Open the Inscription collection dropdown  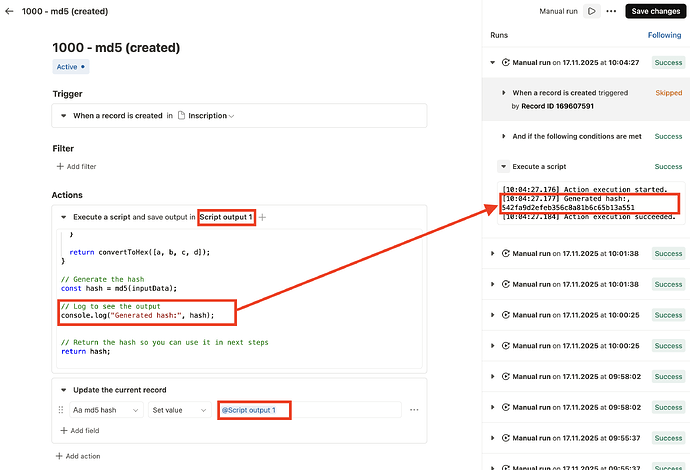232,116
